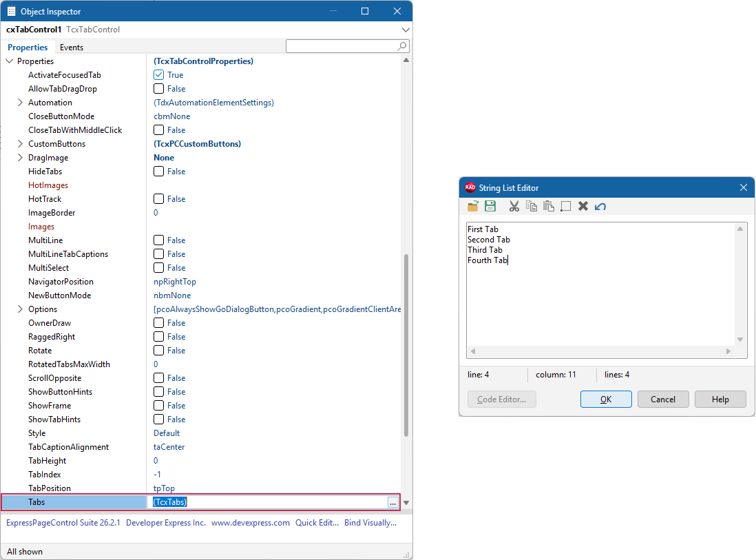Switch to the Properties tab
Viewport: 756px width, 560px height.
coord(28,48)
